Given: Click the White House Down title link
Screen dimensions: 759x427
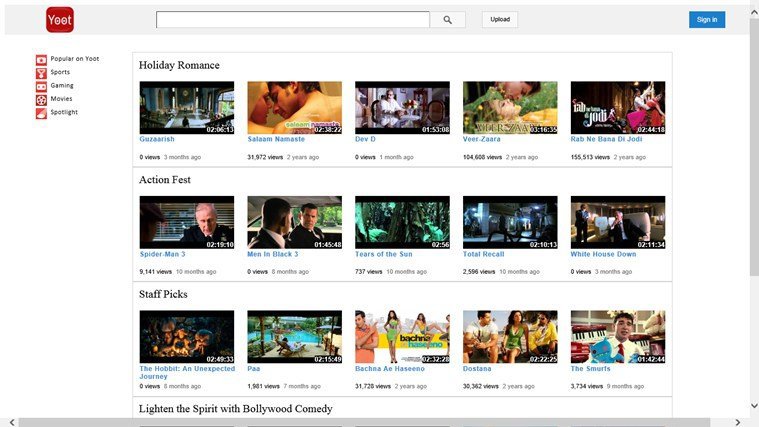Looking at the screenshot, I should coord(603,254).
